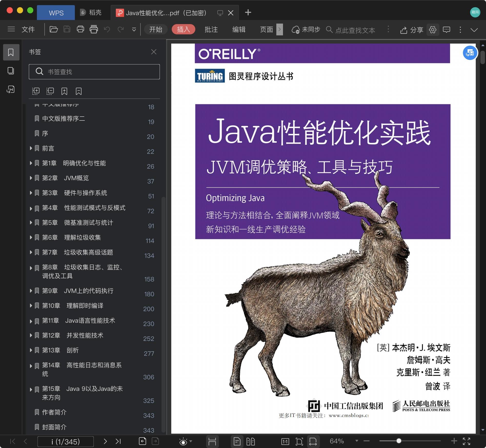Click the image export sidebar icon
The width and height of the screenshot is (486, 448).
11,89
